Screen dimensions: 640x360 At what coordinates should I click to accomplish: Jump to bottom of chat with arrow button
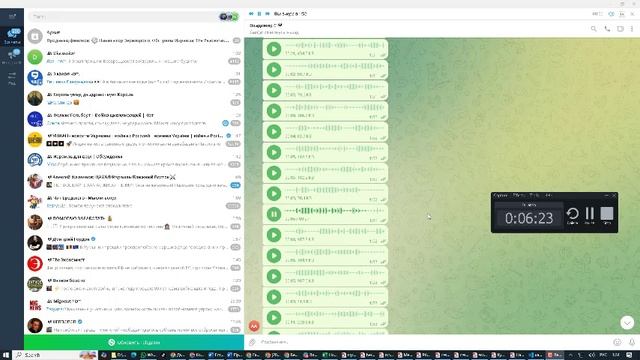click(x=627, y=323)
